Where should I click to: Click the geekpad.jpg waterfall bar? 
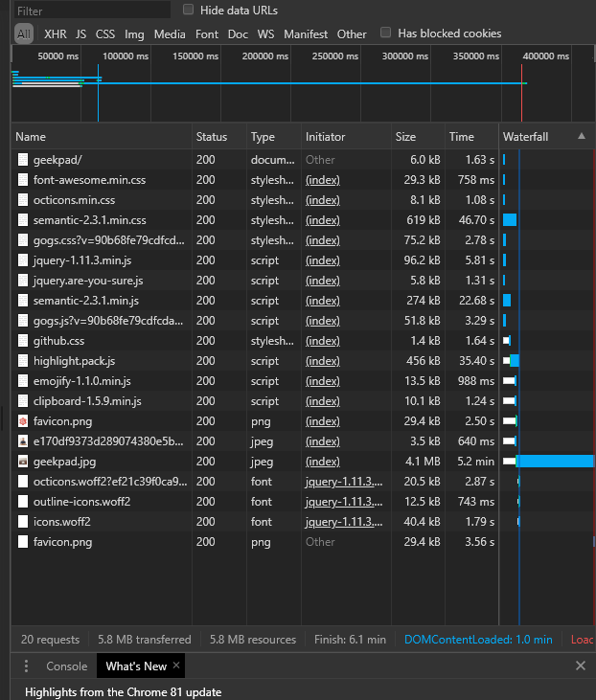click(x=554, y=462)
